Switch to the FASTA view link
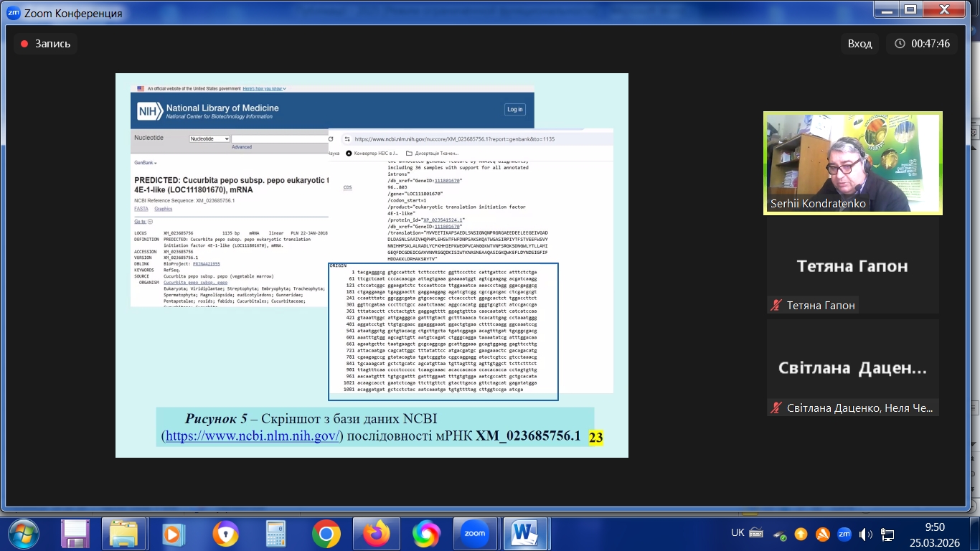The width and height of the screenshot is (980, 551). 141,209
